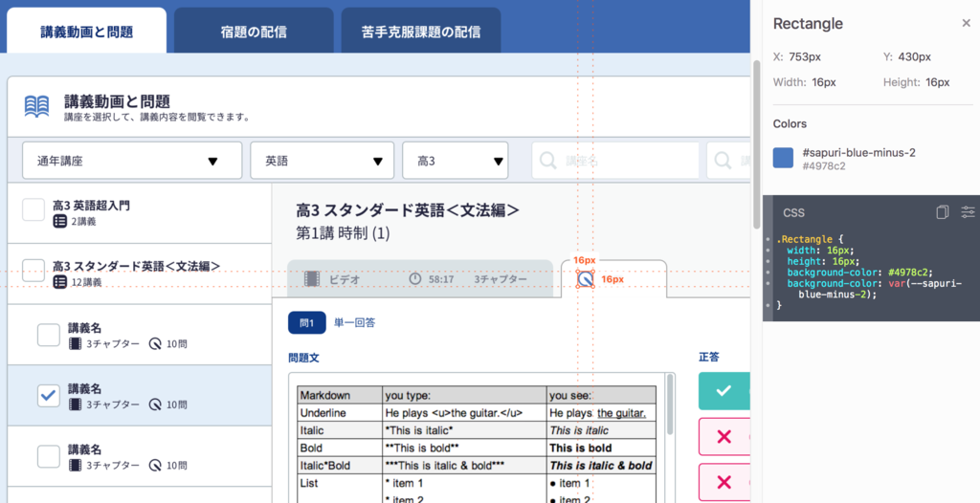The width and height of the screenshot is (980, 503).
Task: Select the 高3 英語超入門 course row title
Action: pyautogui.click(x=91, y=205)
